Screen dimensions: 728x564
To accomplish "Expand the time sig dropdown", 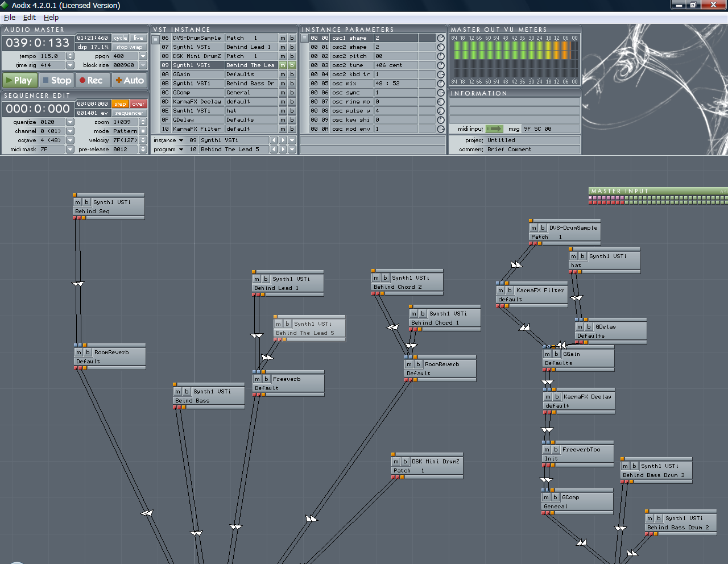I will pyautogui.click(x=70, y=65).
